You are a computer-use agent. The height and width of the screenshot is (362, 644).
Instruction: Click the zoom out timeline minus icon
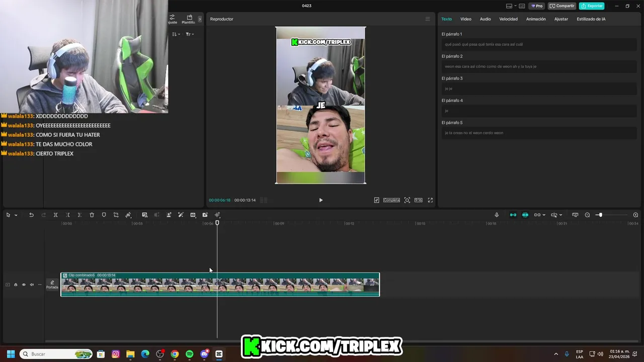coord(587,215)
